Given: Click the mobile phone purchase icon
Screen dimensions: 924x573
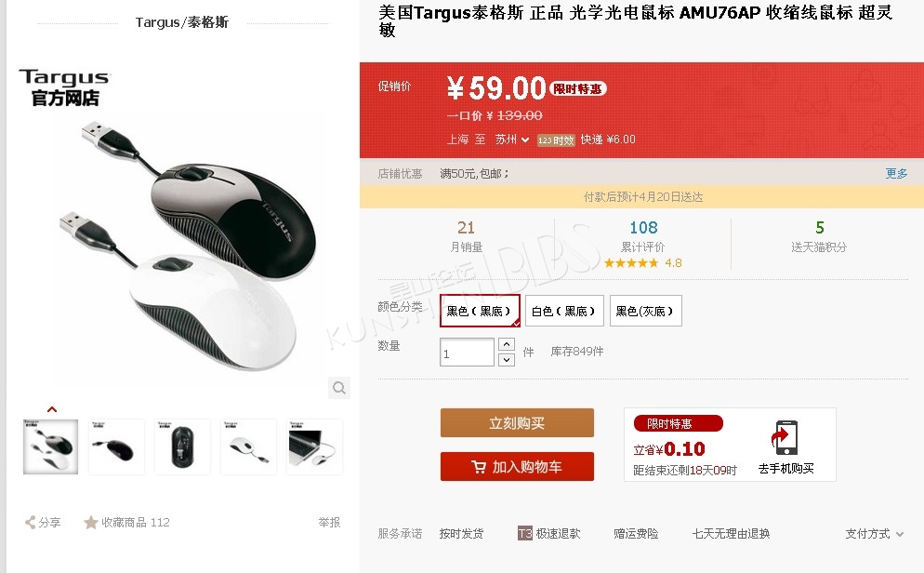Looking at the screenshot, I should pyautogui.click(x=785, y=438).
